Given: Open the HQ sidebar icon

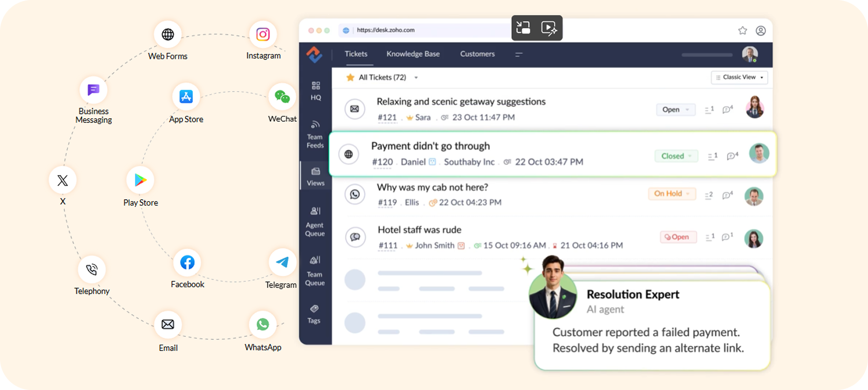Looking at the screenshot, I should [x=316, y=91].
